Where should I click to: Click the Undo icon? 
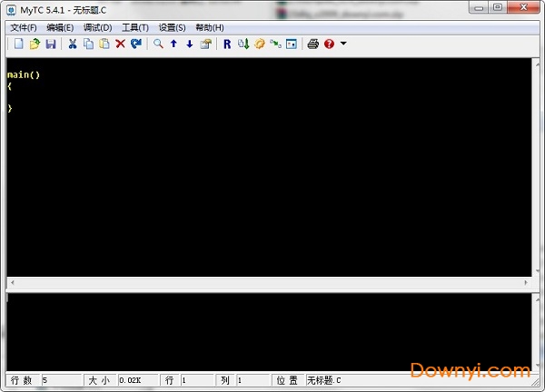click(136, 44)
